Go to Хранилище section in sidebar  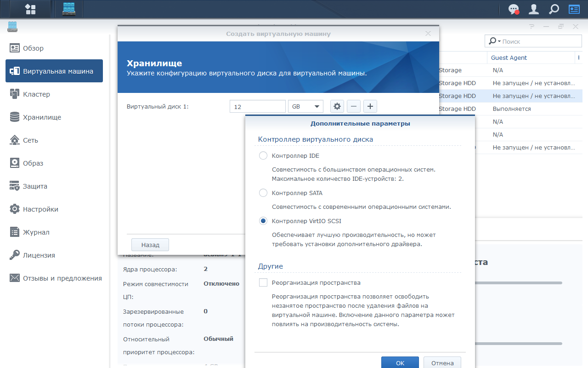click(x=54, y=117)
